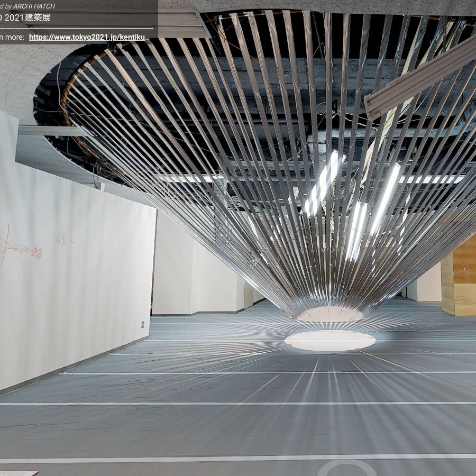Open the tokyo2021.jp/kentiku link
Screen dimensions: 476x476
point(87,37)
